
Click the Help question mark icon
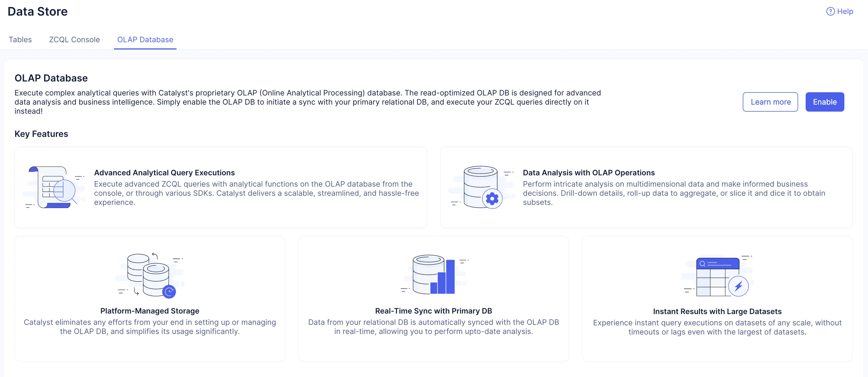830,12
